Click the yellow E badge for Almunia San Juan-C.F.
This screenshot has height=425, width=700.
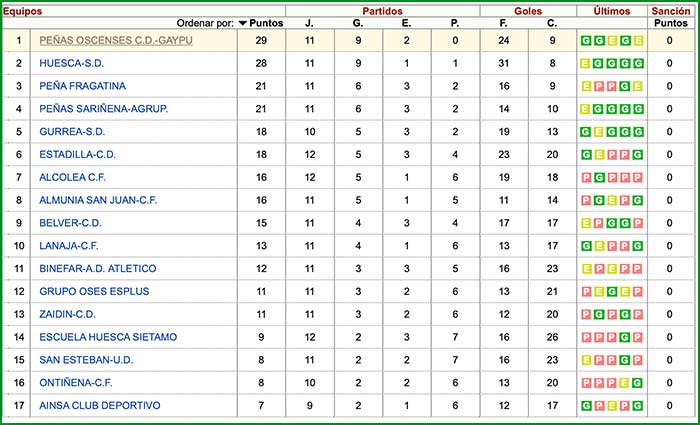(612, 200)
